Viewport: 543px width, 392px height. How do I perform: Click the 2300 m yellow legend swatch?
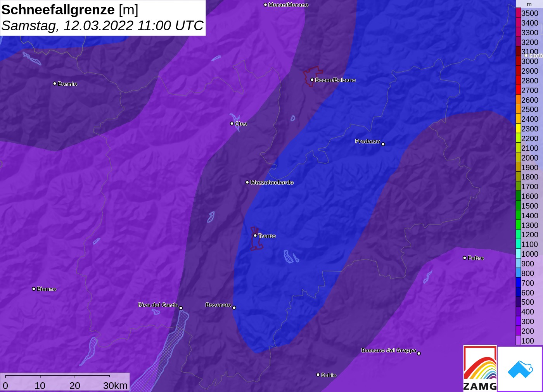(518, 128)
